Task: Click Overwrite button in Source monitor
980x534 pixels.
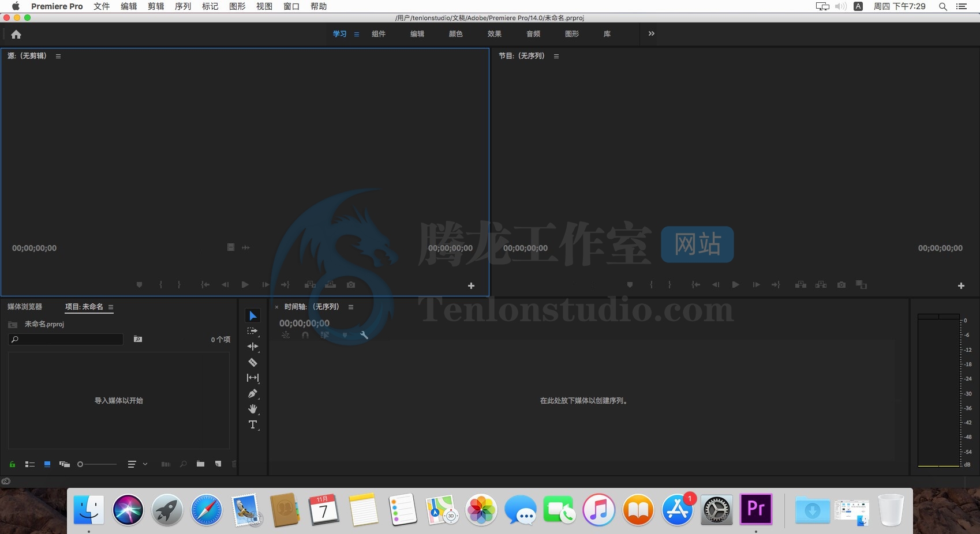Action: (x=331, y=285)
